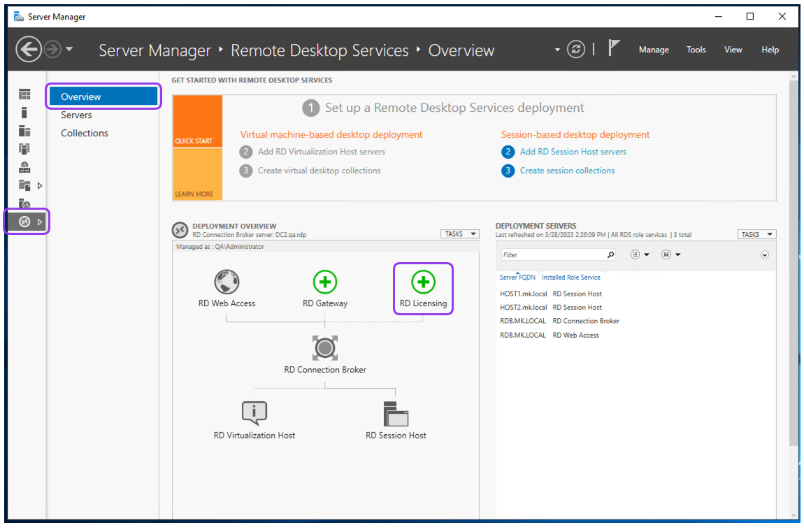Open the notifications flag icon

pyautogui.click(x=614, y=48)
